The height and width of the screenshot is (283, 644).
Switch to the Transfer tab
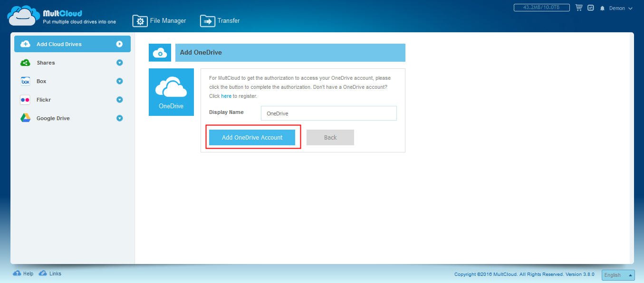pyautogui.click(x=220, y=21)
